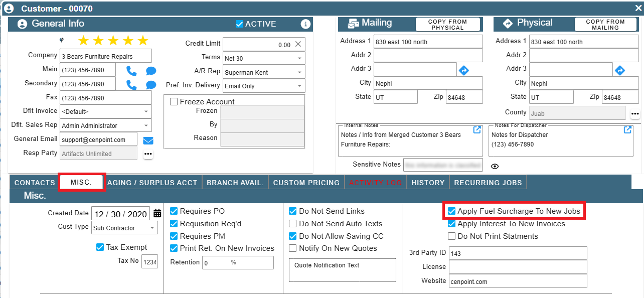Screen dimensions: 644x298
Task: Reveal Sensitive Notes with the eye icon
Action: [x=495, y=167]
